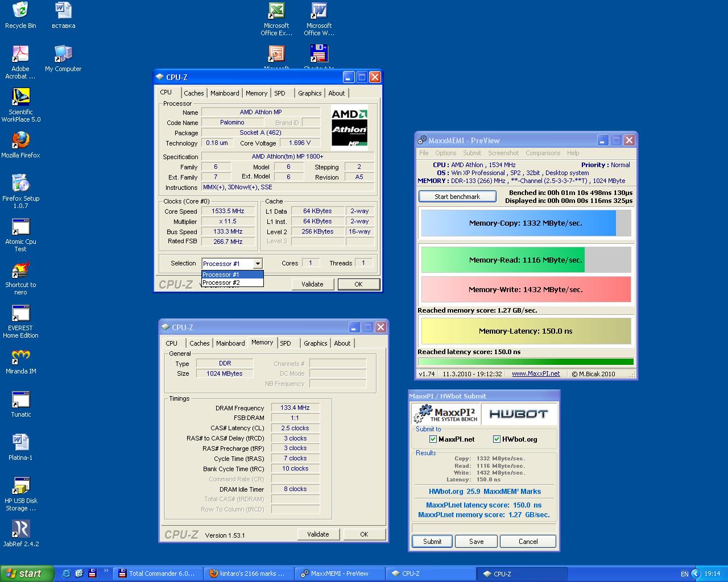Run Firefox Setup 1.0.7 installer icon
This screenshot has width=728, height=582.
point(20,192)
